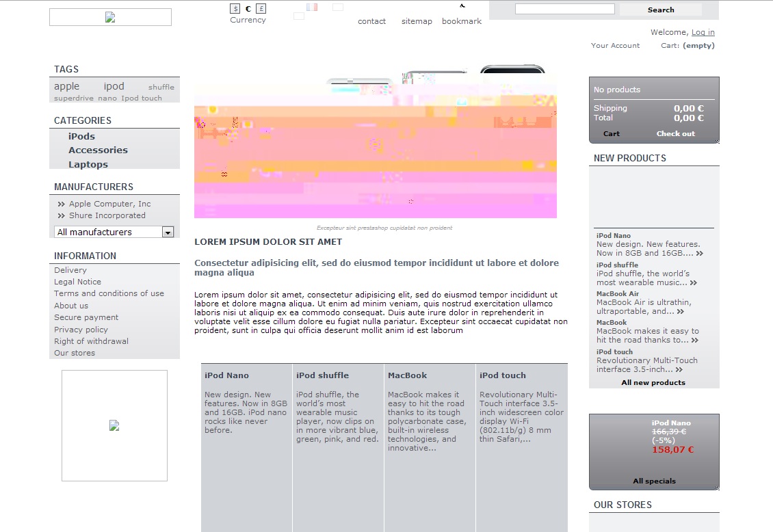Viewport: 773px width, 532px height.
Task: Click the double arrow after MacBook Air description
Action: (x=681, y=311)
